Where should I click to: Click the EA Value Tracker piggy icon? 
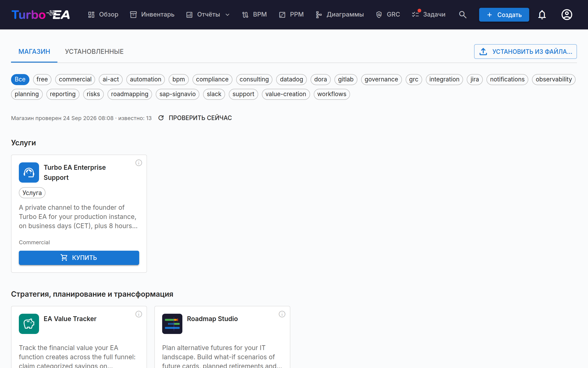(29, 324)
